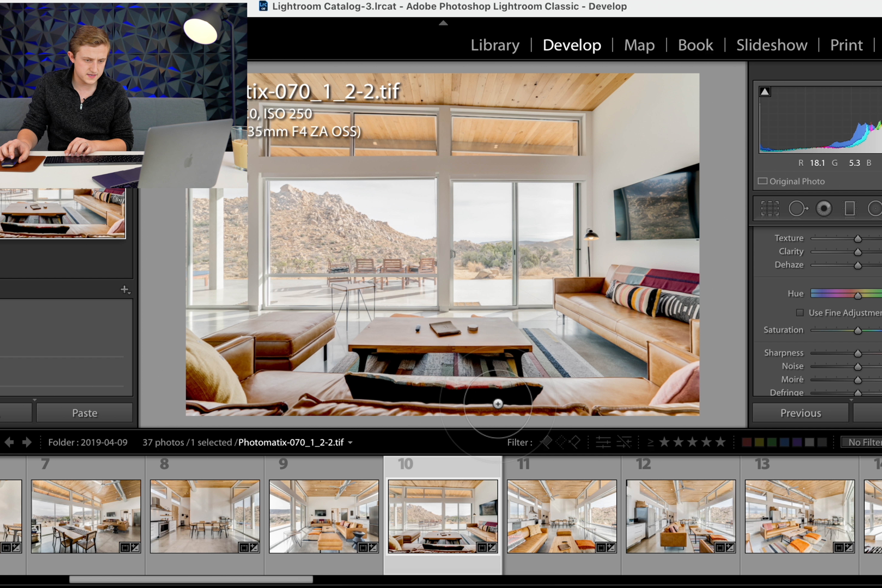Open the Book module
Image resolution: width=882 pixels, height=588 pixels.
pyautogui.click(x=696, y=45)
